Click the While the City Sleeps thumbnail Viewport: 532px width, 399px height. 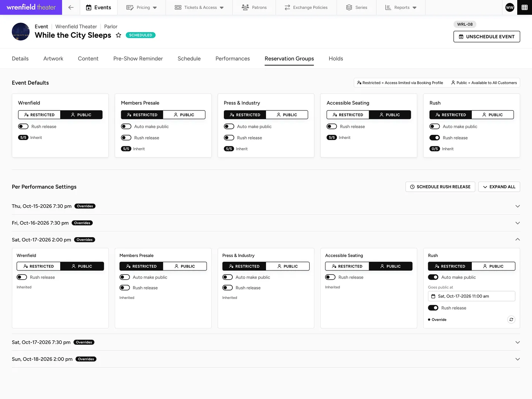pos(21,32)
